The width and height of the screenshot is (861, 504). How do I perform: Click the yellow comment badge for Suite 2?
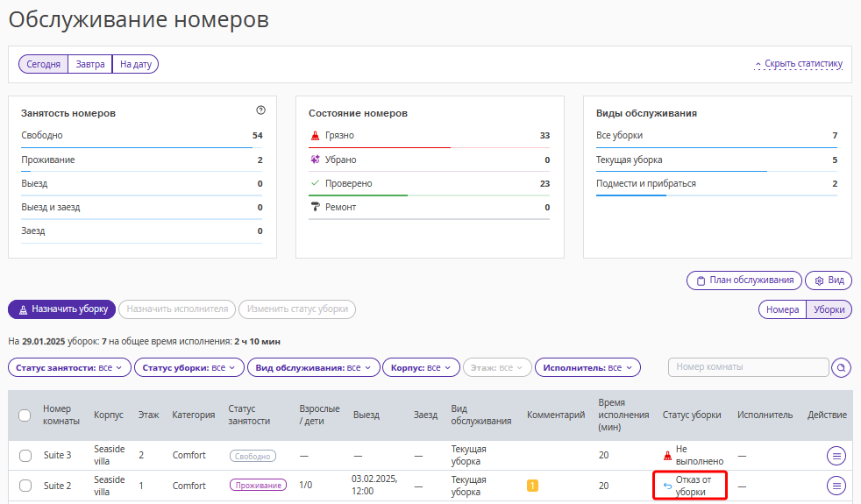pos(532,486)
